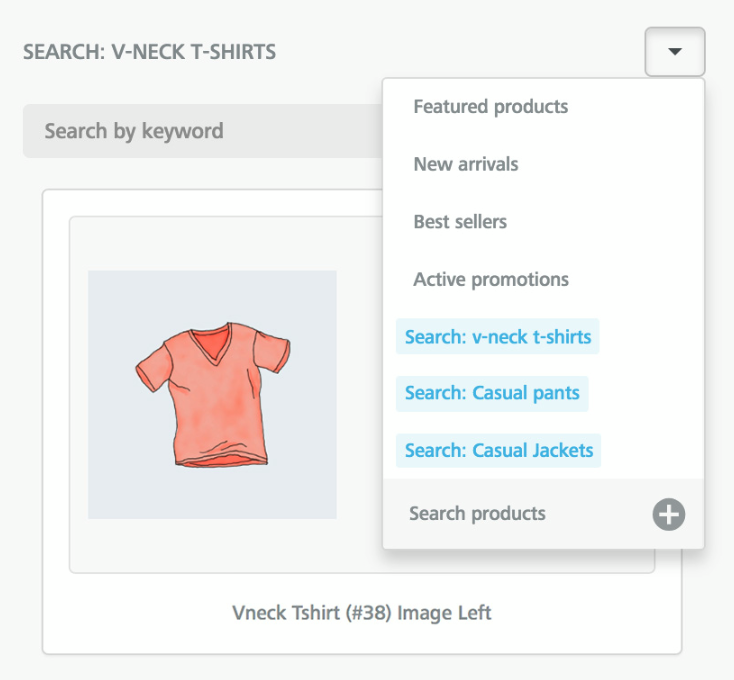Image resolution: width=734 pixels, height=680 pixels.
Task: Click the 'Search by keyword' placeholder text
Action: pyautogui.click(x=134, y=131)
